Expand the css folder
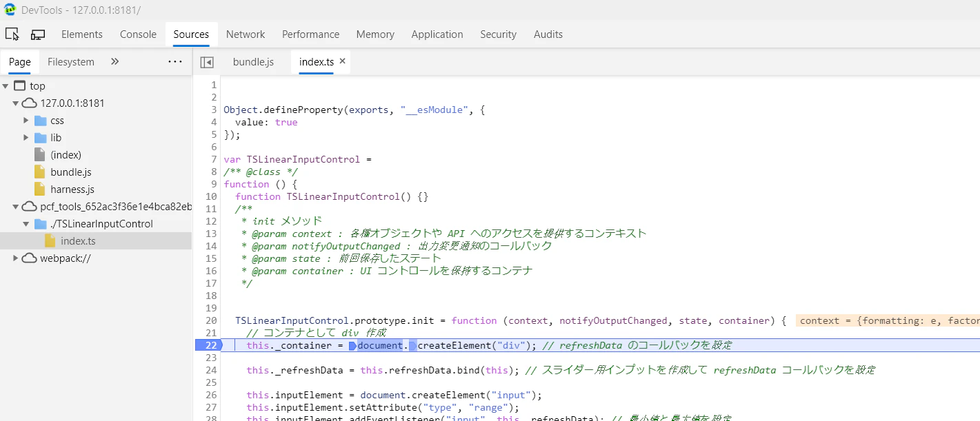980x421 pixels. [26, 121]
